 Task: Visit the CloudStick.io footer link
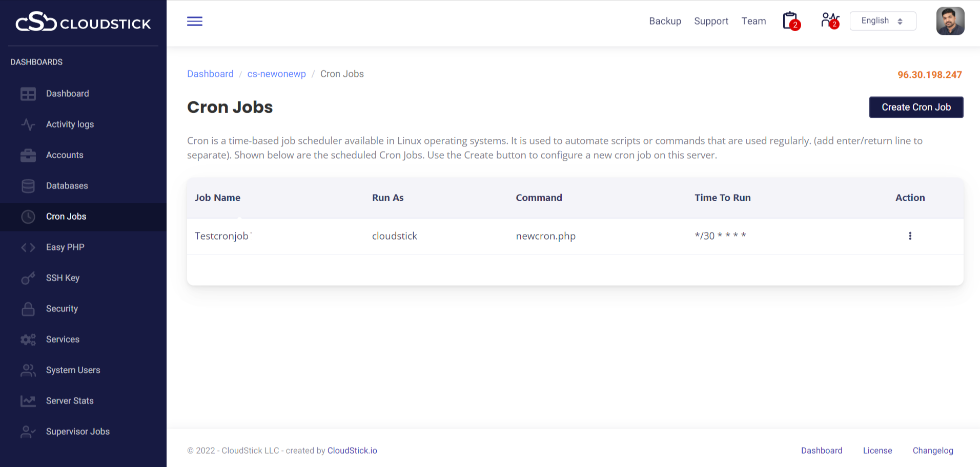click(x=352, y=451)
